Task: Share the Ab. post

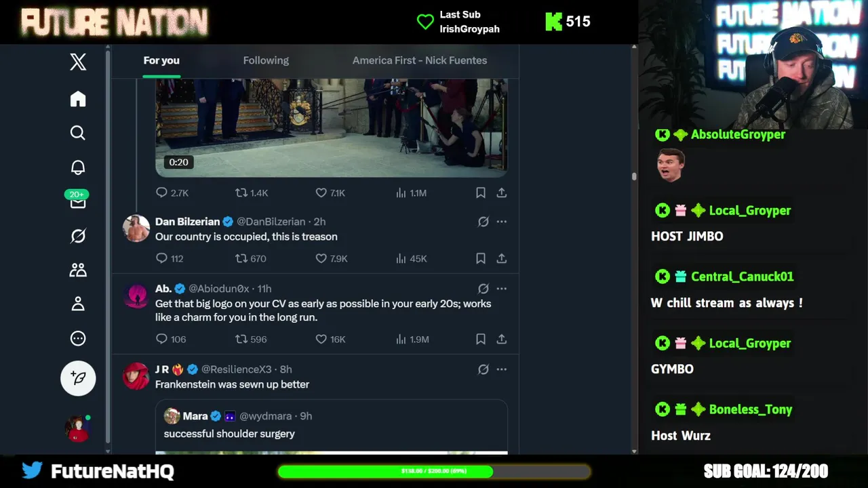Action: (502, 339)
